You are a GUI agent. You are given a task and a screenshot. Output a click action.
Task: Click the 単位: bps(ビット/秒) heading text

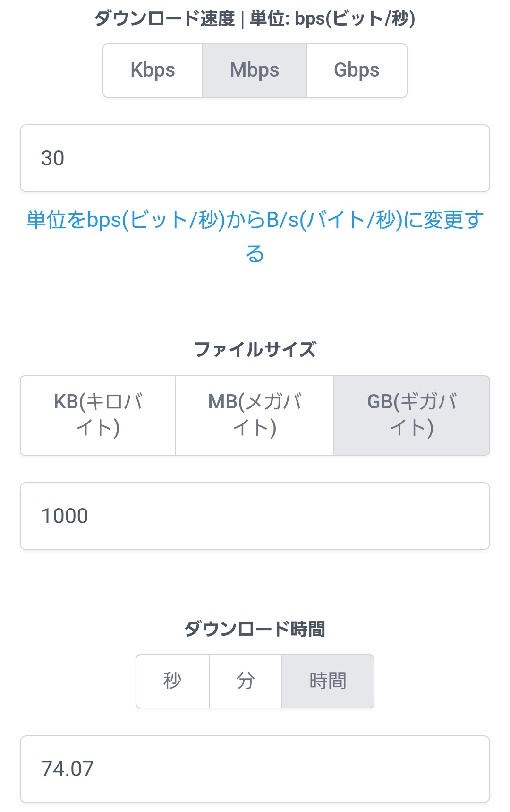(x=332, y=19)
